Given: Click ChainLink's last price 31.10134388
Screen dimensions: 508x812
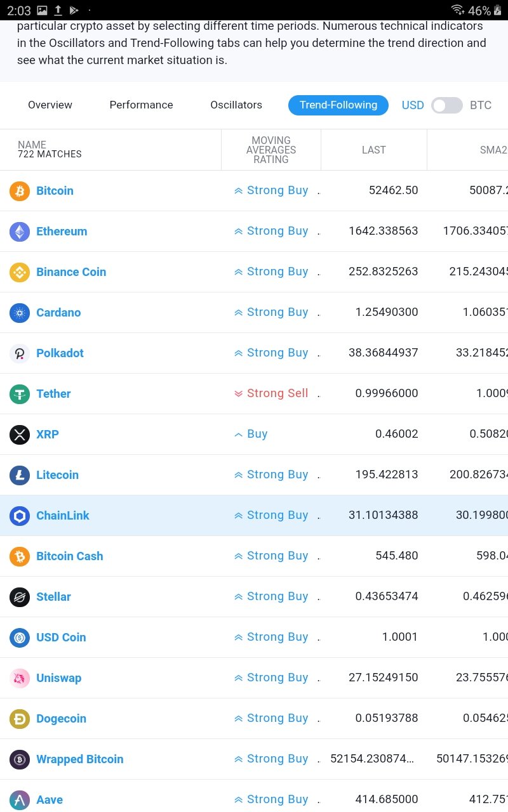Looking at the screenshot, I should [384, 515].
